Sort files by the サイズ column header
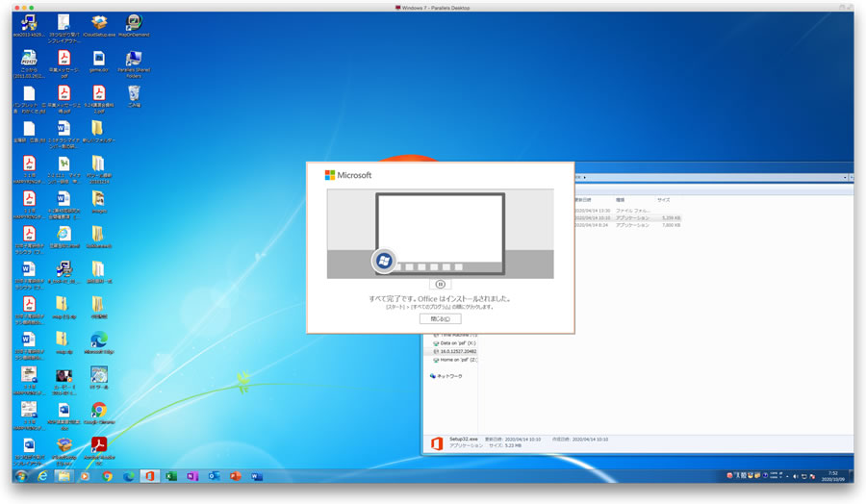866x504 pixels. coord(664,199)
